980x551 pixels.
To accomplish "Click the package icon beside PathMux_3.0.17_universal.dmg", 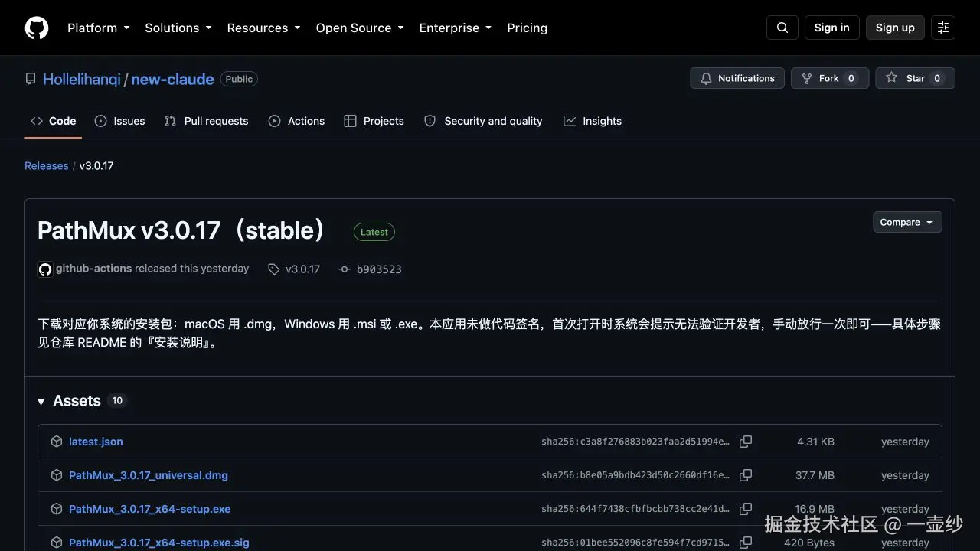I will click(x=57, y=475).
